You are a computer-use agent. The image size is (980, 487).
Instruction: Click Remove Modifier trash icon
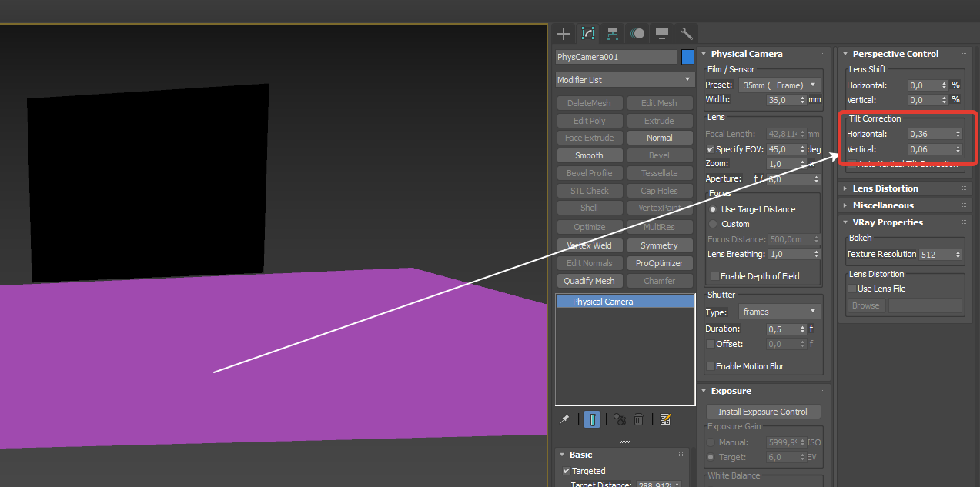639,419
